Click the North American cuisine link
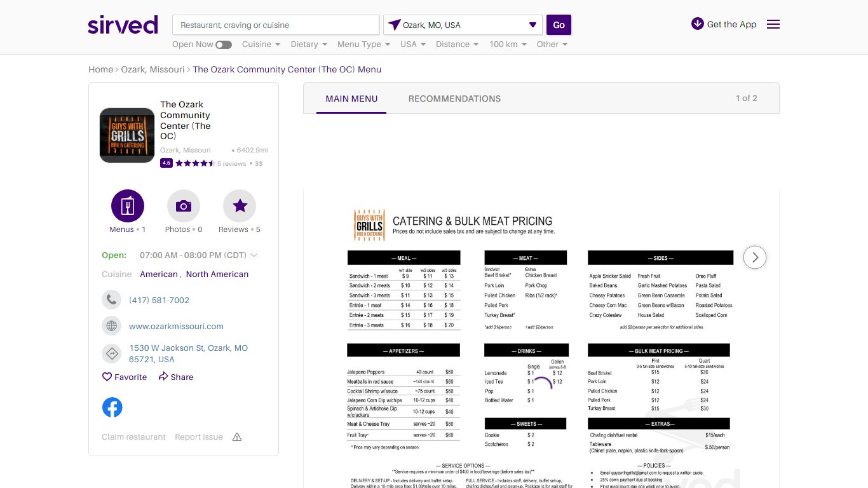868x488 pixels. [217, 274]
